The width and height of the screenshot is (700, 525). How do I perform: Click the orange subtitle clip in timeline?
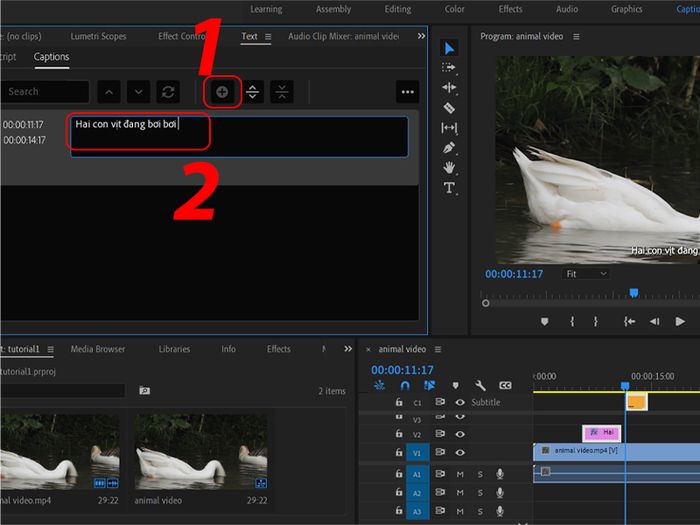[637, 402]
